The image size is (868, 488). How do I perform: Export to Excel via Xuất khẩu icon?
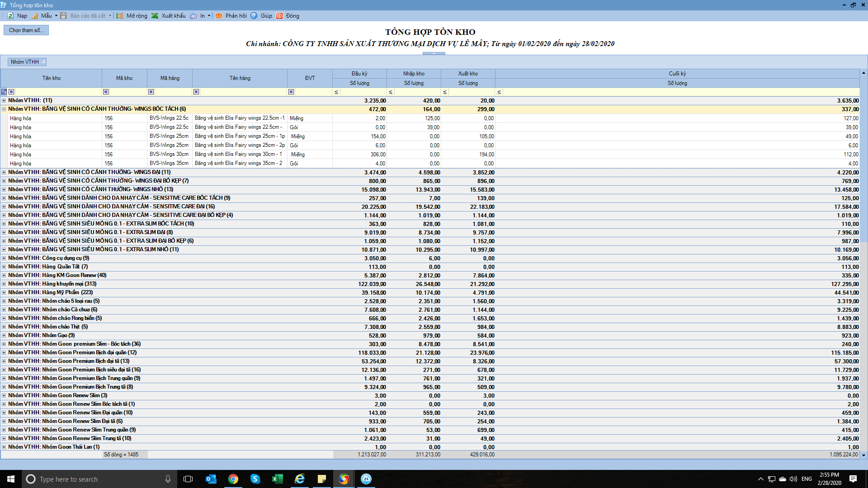[155, 16]
